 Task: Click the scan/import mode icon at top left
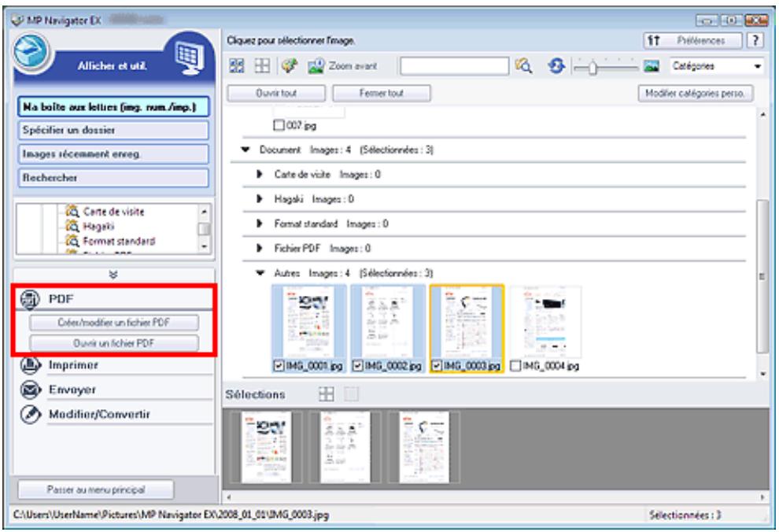tap(31, 54)
